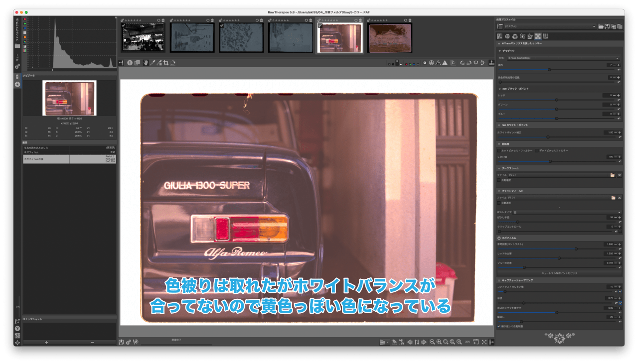Toggle dark frame 自動選択 checkbox

tap(499, 180)
